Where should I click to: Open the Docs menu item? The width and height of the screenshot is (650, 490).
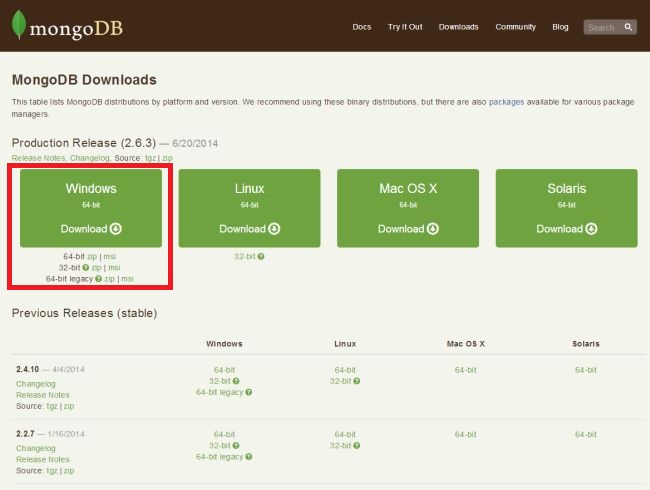click(361, 27)
